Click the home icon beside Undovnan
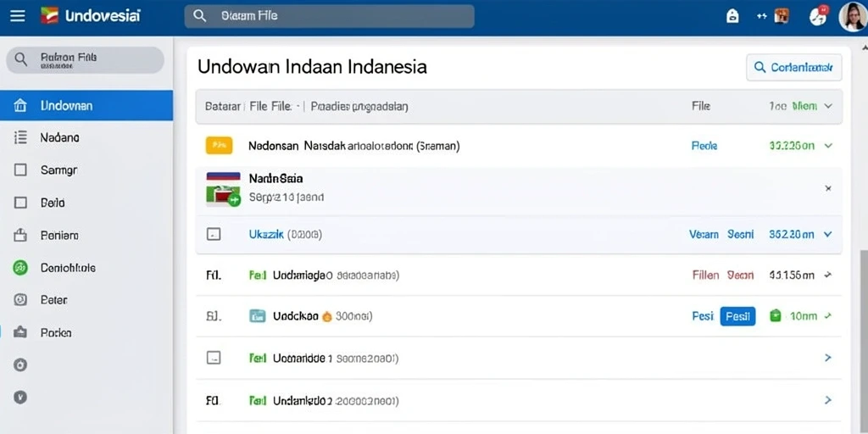The width and height of the screenshot is (868, 434). pos(20,105)
